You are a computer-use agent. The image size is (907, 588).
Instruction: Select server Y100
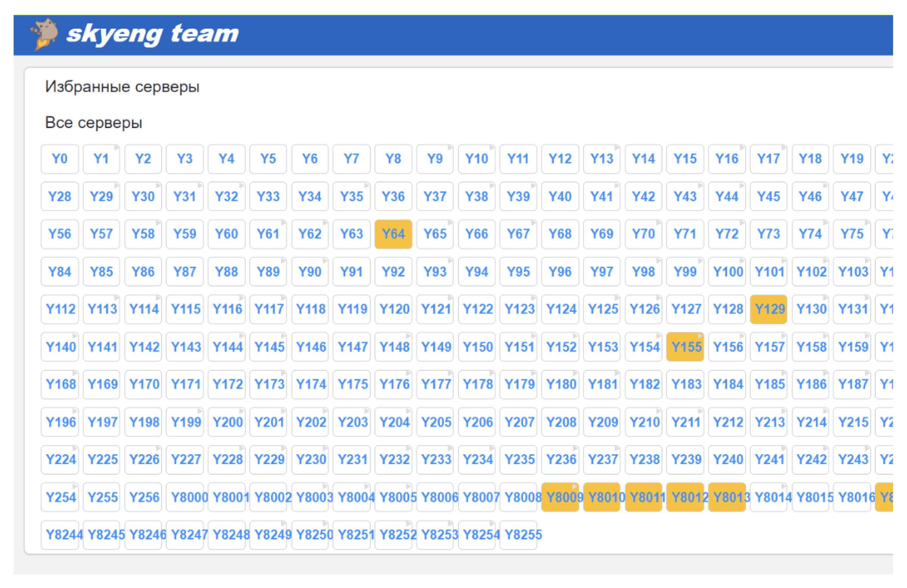pos(727,272)
